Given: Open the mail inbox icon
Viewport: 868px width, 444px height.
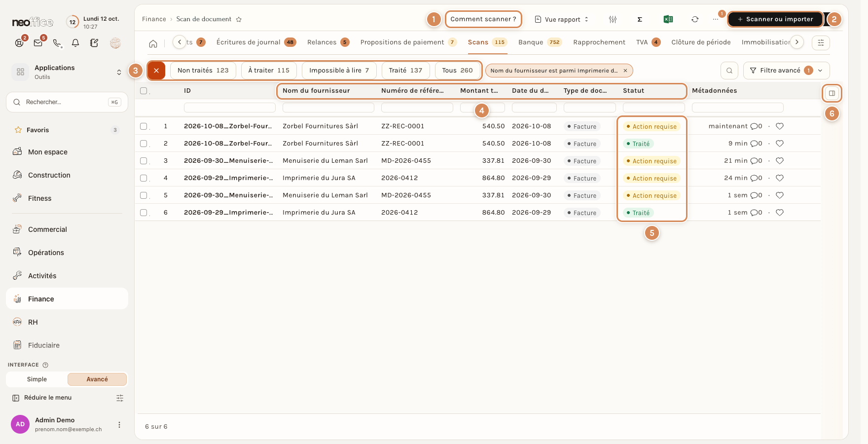Looking at the screenshot, I should [38, 43].
